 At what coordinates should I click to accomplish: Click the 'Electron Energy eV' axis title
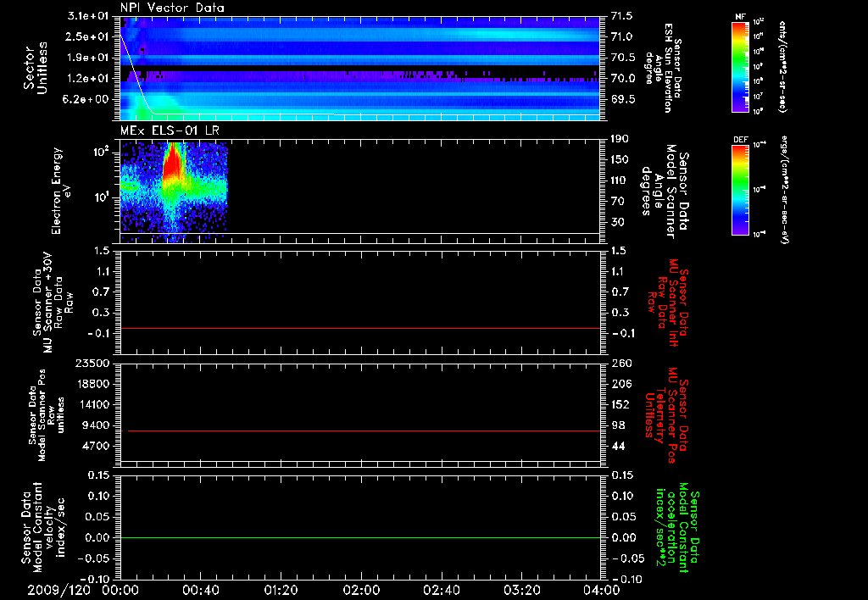click(60, 192)
